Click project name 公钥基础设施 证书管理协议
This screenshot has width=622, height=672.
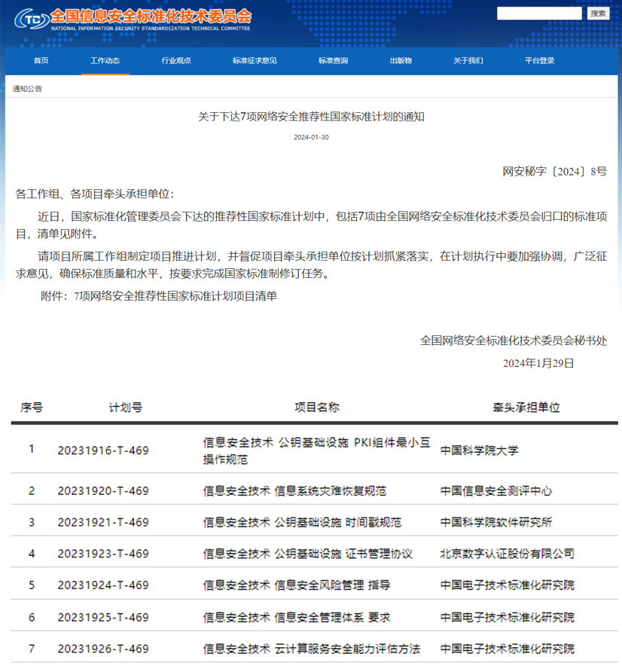tap(343, 553)
